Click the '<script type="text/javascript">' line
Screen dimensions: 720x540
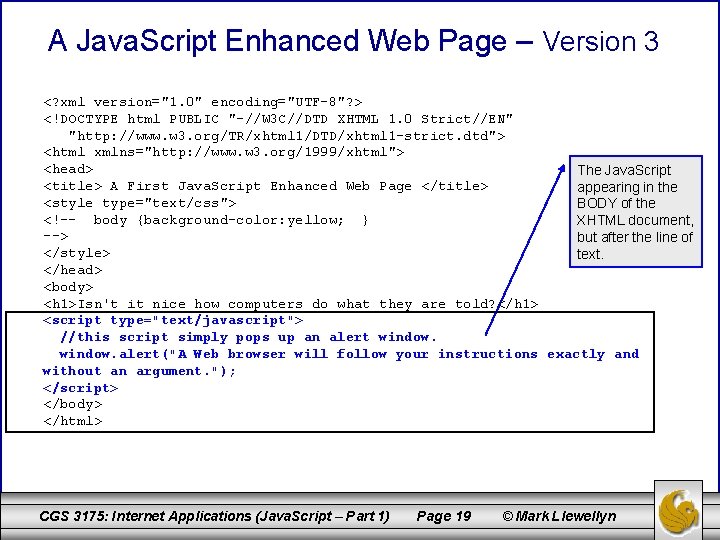[173, 320]
